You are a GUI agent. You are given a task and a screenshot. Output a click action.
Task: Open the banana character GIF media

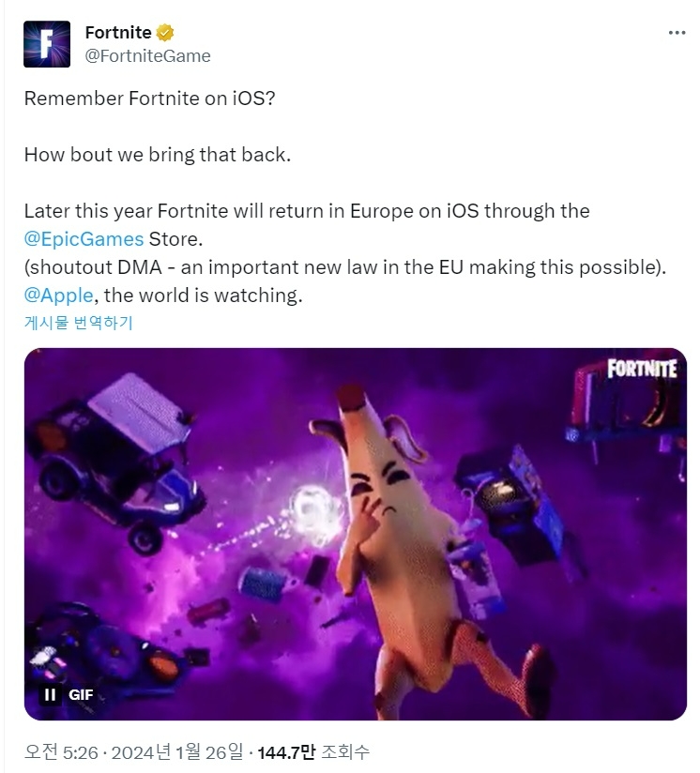pos(356,534)
